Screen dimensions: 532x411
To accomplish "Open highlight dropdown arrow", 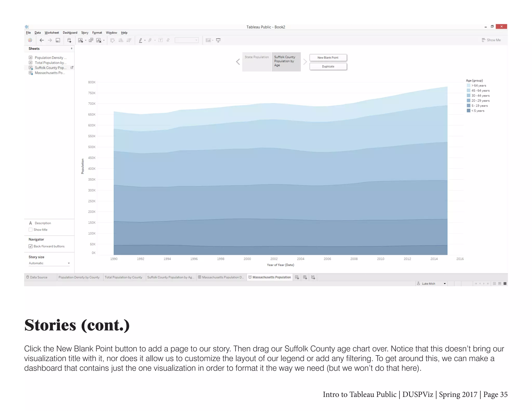I will 145,41.
